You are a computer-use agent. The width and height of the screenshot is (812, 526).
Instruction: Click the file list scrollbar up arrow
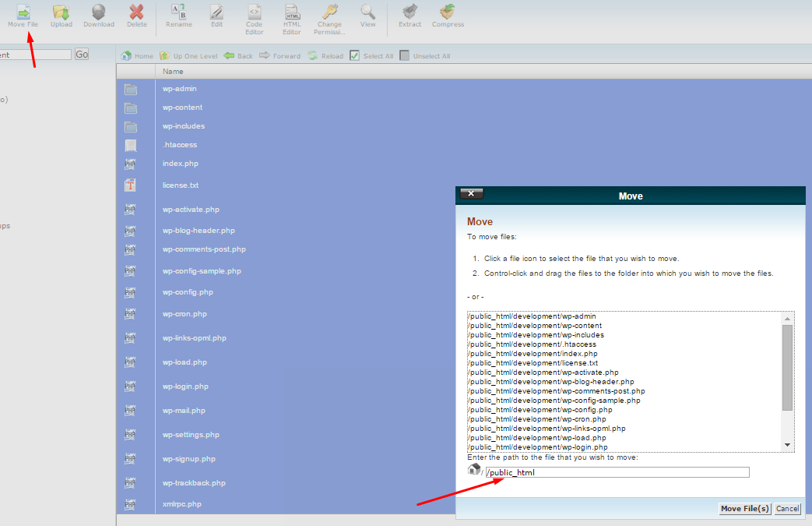787,318
